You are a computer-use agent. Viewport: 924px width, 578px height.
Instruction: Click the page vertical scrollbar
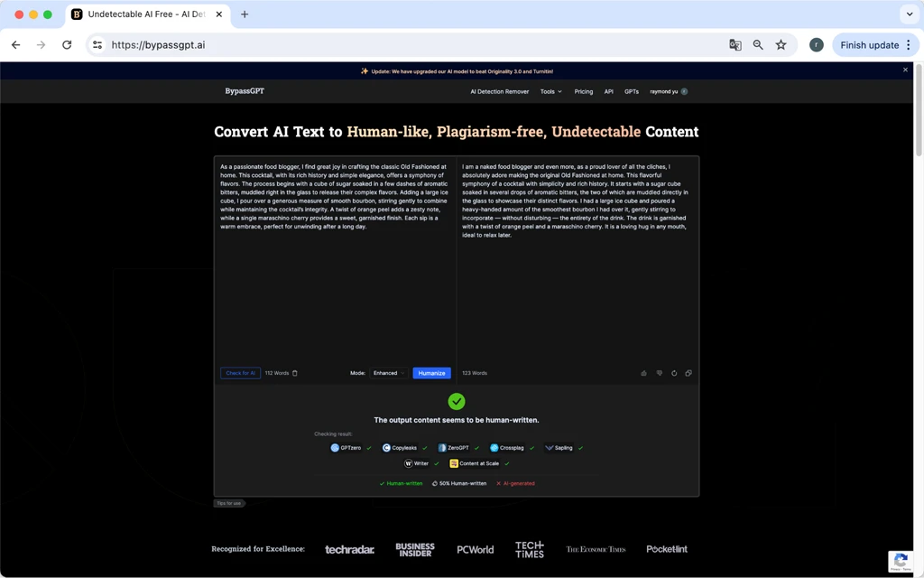click(x=919, y=112)
